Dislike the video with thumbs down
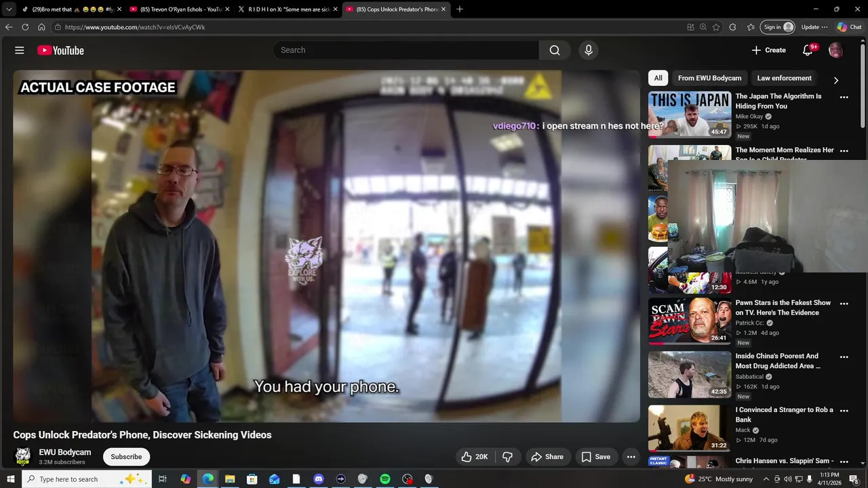This screenshot has height=488, width=868. (507, 457)
